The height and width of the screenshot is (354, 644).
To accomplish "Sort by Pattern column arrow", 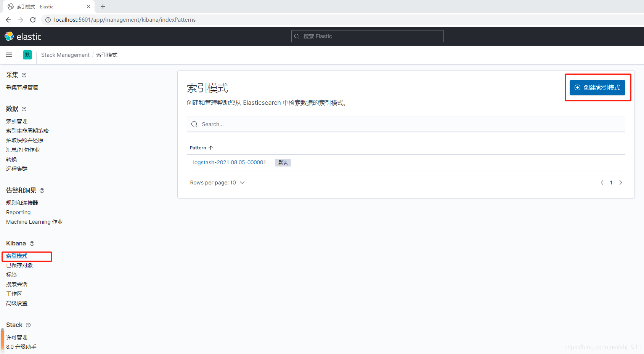I will [210, 148].
